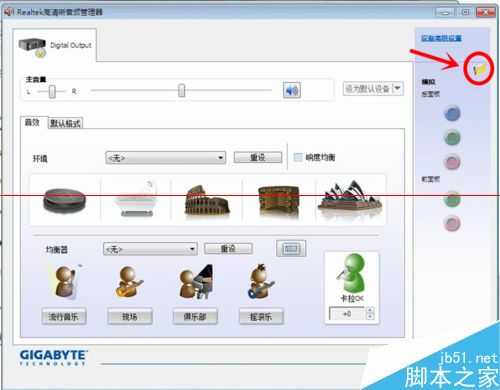
Task: Click the pink front panel jack
Action: point(452,223)
